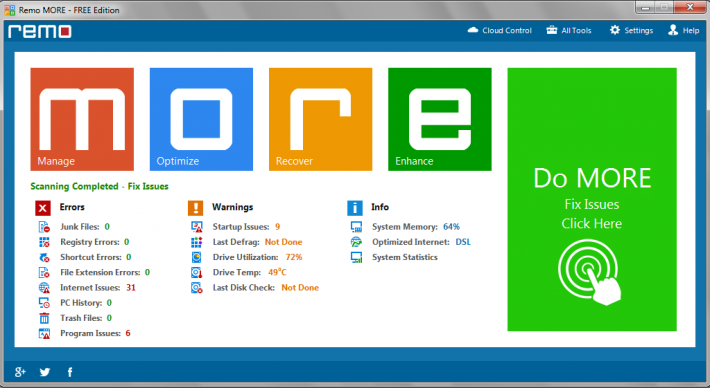Open Settings from the header
Screen dimensions: 710x388
[631, 30]
